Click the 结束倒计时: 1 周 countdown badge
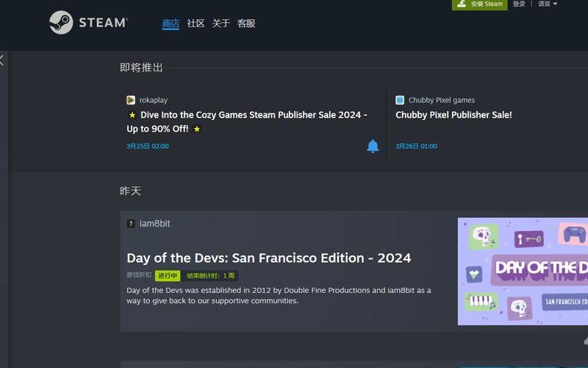588x368 pixels. coord(211,275)
